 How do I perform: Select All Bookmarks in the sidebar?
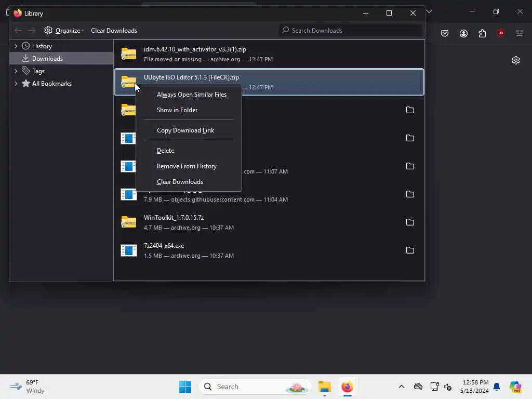click(x=51, y=84)
